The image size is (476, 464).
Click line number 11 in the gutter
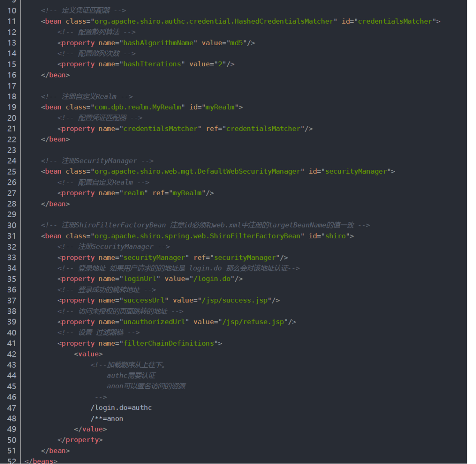tap(12, 22)
